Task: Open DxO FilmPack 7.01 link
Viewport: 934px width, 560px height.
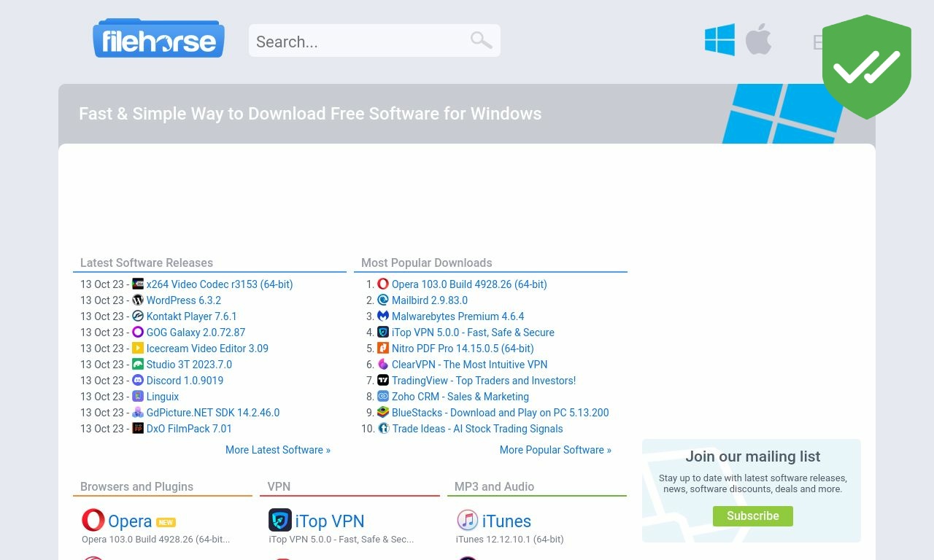Action: click(x=189, y=429)
